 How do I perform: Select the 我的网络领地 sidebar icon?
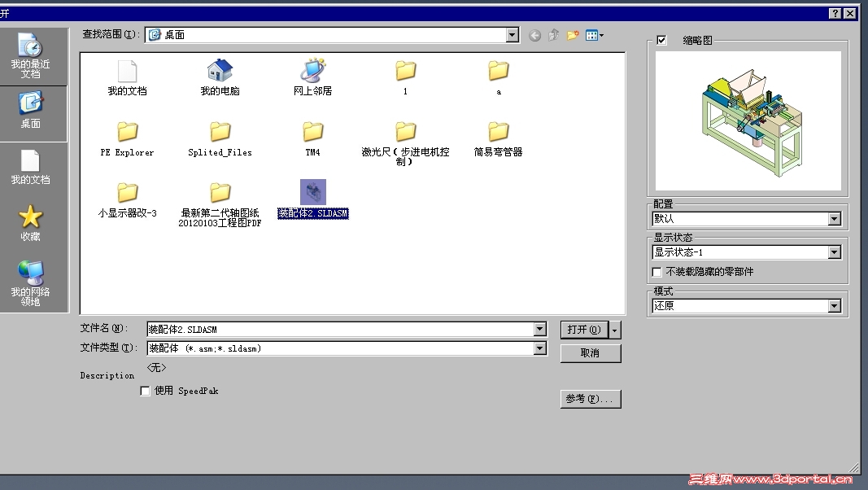[33, 277]
